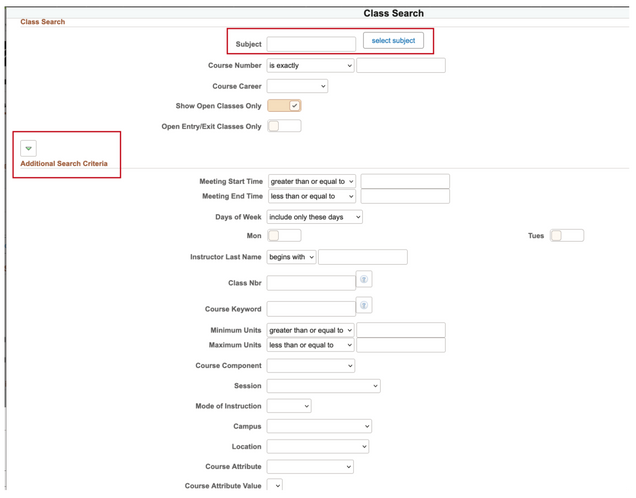Open the Campus dropdown
Viewport: 636px width, 498px height.
(x=319, y=427)
